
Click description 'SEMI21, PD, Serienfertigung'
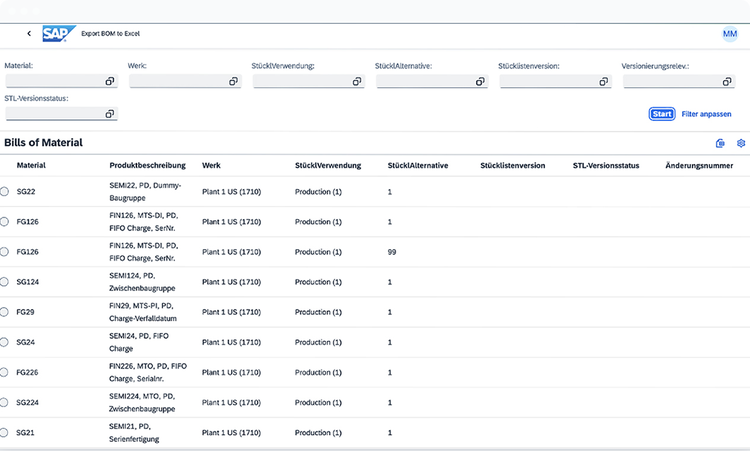tap(134, 432)
